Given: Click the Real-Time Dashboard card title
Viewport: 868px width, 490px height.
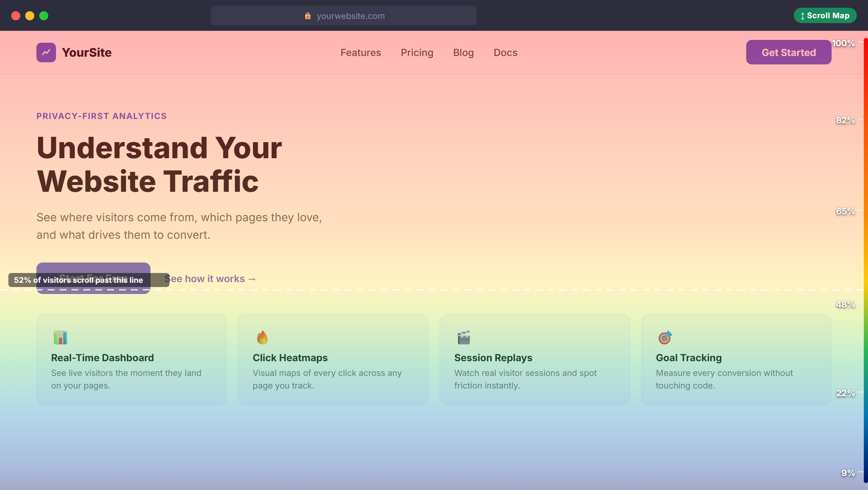Looking at the screenshot, I should [103, 358].
